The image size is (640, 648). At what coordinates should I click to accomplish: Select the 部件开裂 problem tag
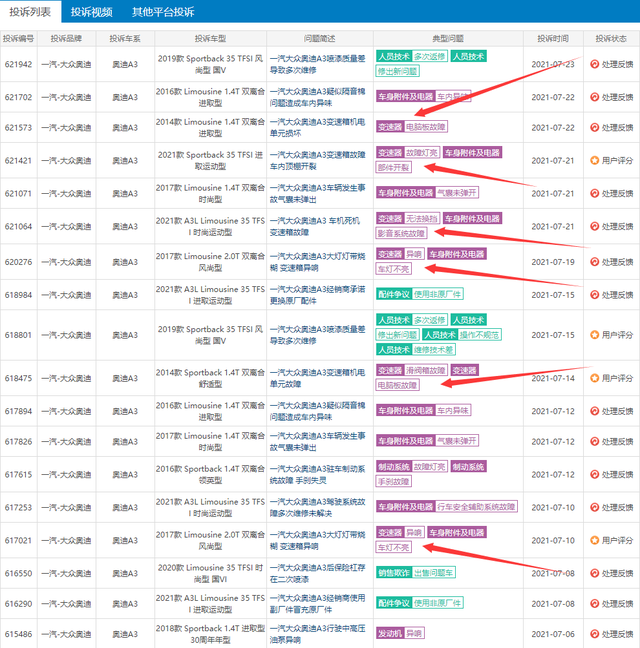pos(393,167)
